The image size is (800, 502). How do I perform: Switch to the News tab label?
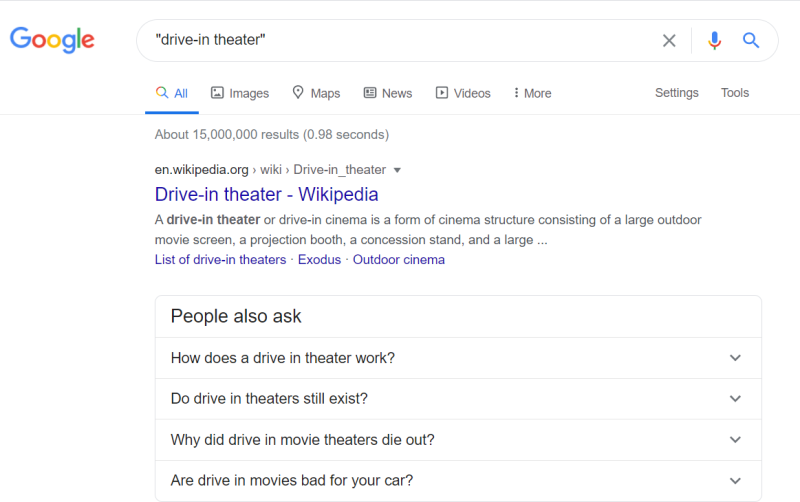(397, 93)
